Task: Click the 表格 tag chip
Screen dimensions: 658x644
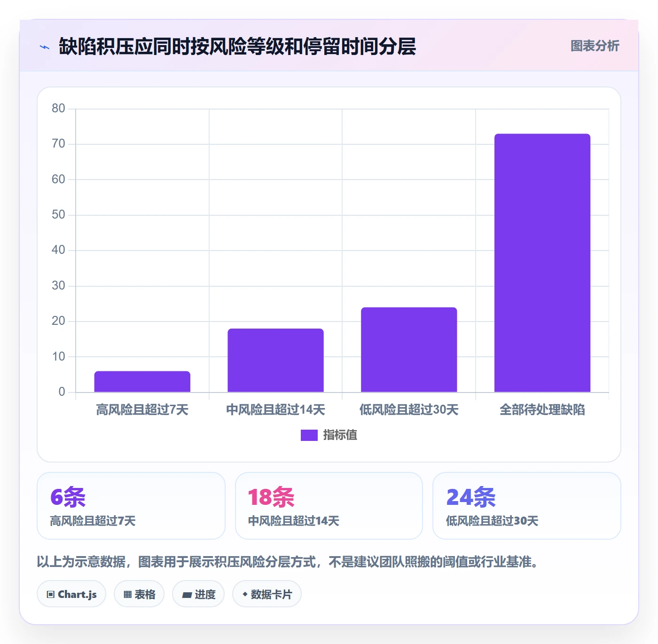Action: (x=139, y=594)
